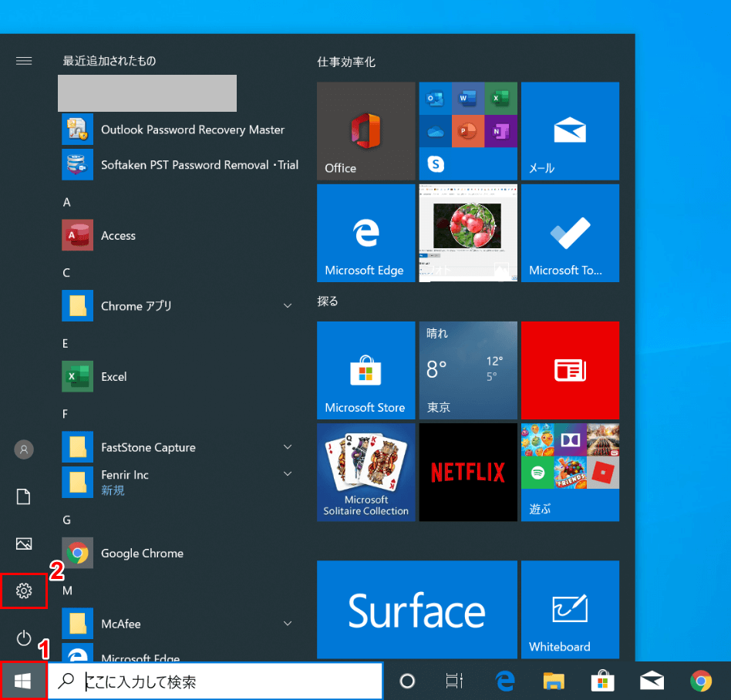Open the Microsoft Store tile
Viewport: 731px width, 700px height.
point(366,370)
